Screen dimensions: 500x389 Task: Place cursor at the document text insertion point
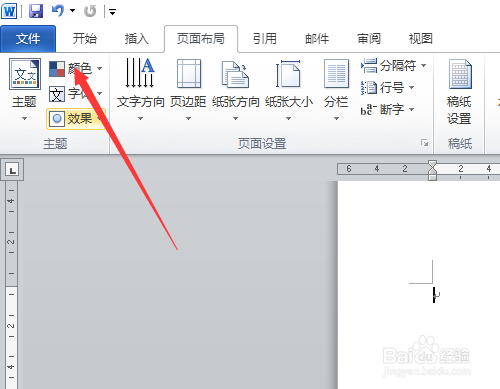434,295
